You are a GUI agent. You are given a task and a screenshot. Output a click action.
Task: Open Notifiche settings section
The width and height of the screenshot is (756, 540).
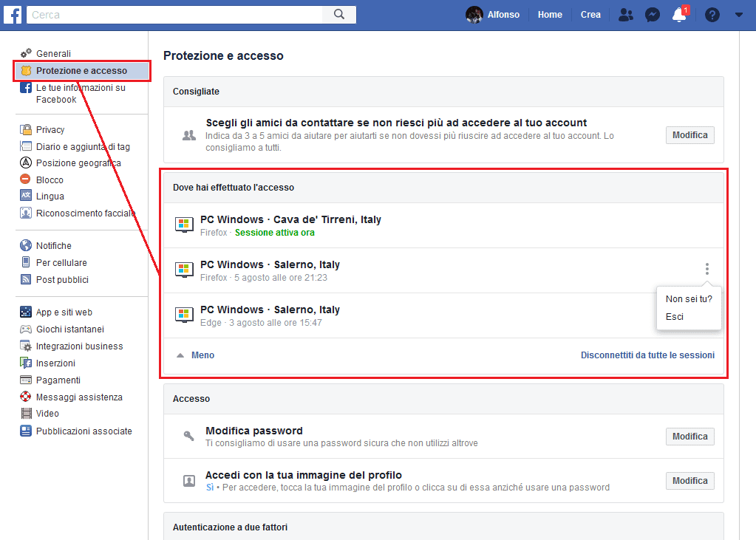coord(53,245)
